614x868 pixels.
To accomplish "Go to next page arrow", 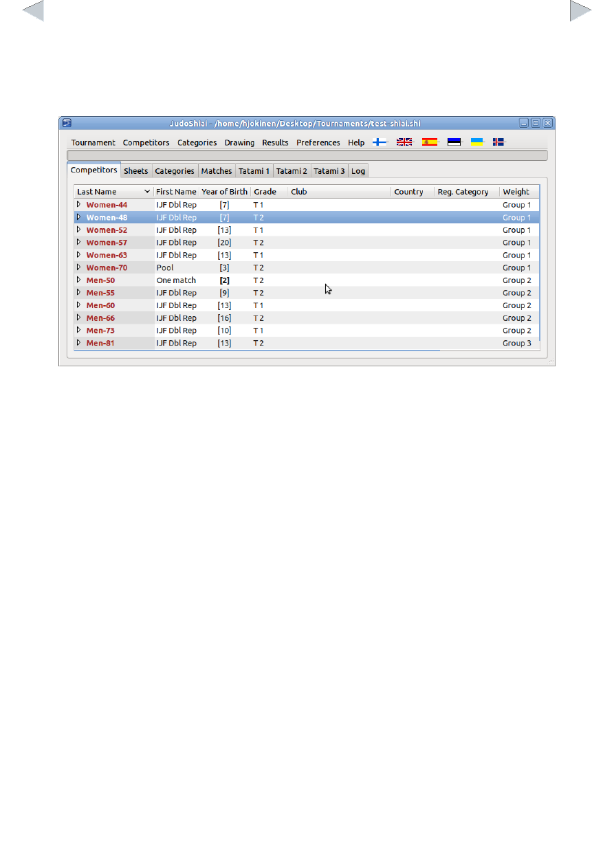I will point(581,10).
